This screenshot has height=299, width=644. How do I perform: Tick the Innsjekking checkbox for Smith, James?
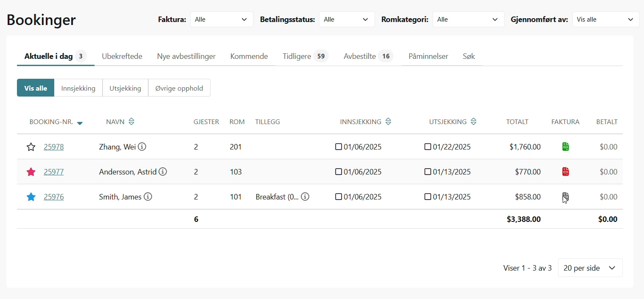tap(339, 197)
